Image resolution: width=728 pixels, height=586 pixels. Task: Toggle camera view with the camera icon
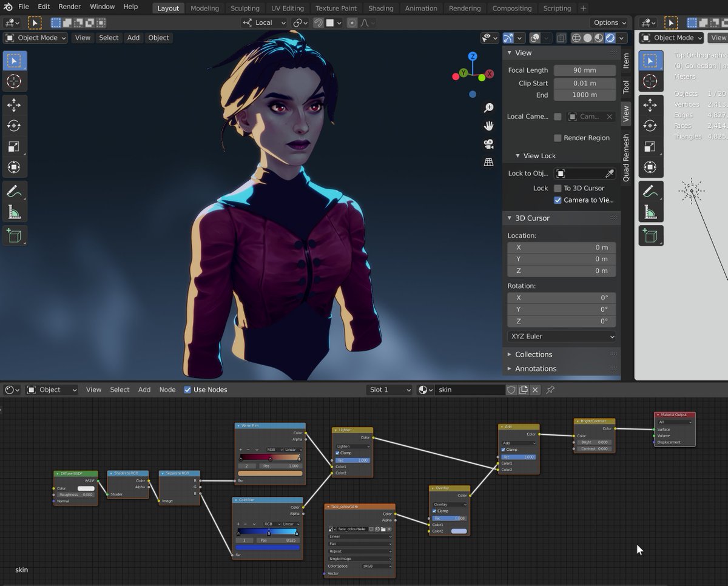[488, 144]
